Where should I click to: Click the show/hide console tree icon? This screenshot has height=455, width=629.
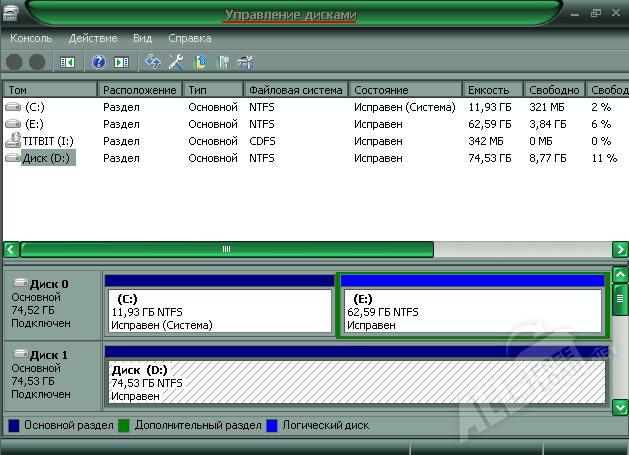tap(68, 62)
